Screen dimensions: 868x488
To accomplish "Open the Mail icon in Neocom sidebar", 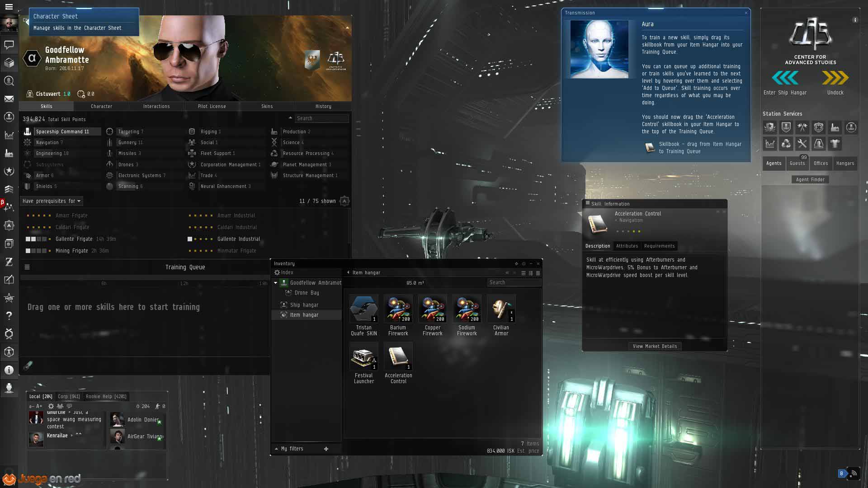I will coord(9,99).
